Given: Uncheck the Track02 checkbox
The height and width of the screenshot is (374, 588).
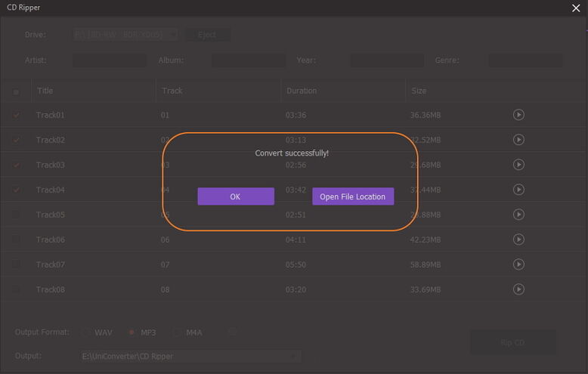Looking at the screenshot, I should [16, 141].
